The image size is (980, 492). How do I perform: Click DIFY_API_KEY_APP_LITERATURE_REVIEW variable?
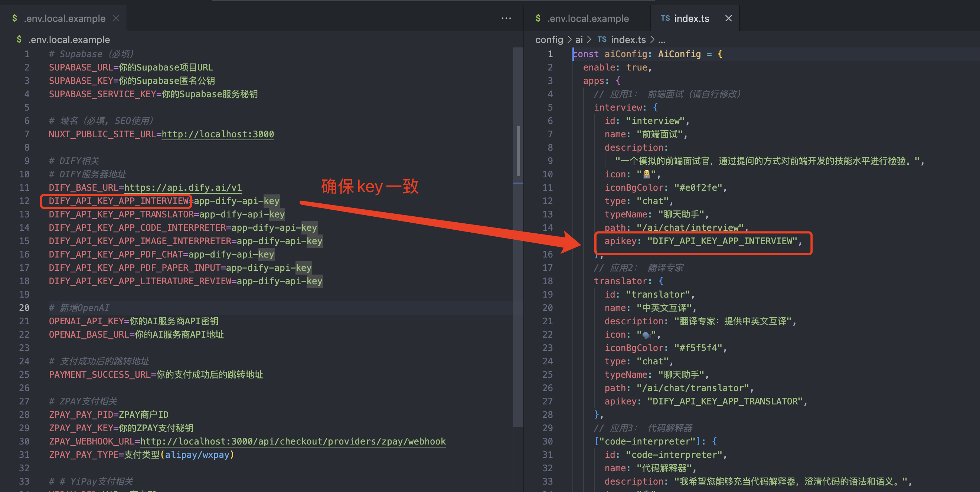point(140,281)
